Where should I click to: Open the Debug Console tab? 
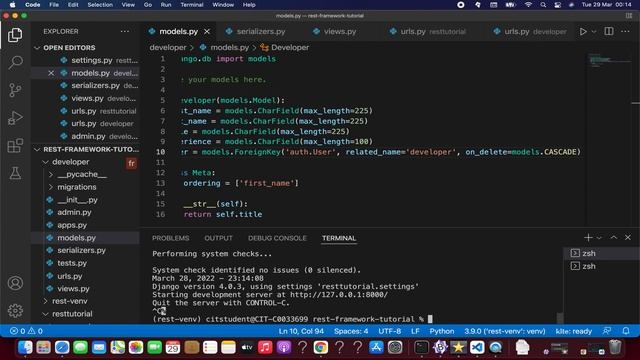[277, 238]
